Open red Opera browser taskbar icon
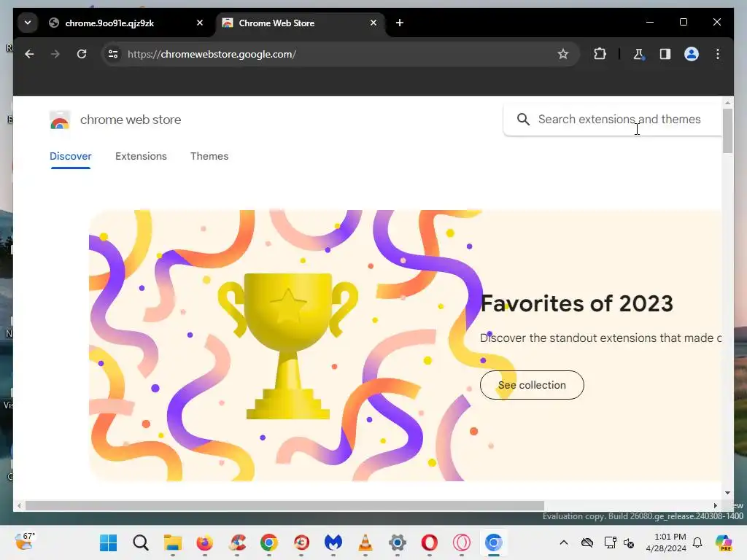Viewport: 747px width, 560px height. (429, 542)
